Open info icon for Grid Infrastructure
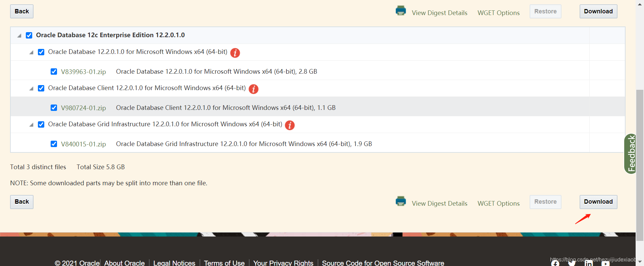The width and height of the screenshot is (644, 266). pyautogui.click(x=290, y=125)
